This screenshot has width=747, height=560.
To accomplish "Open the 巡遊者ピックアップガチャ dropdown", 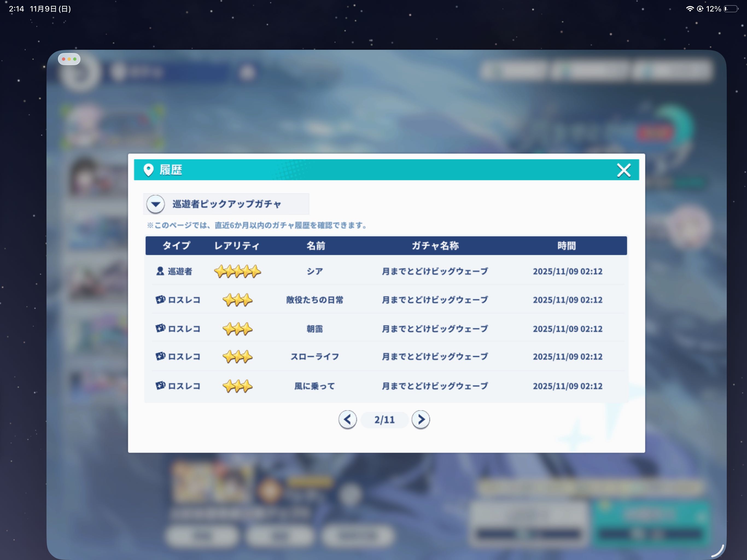I will pyautogui.click(x=226, y=204).
